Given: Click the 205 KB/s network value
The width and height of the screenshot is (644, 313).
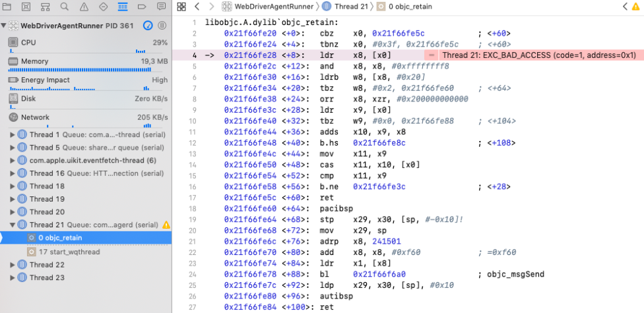Looking at the screenshot, I should pos(152,117).
